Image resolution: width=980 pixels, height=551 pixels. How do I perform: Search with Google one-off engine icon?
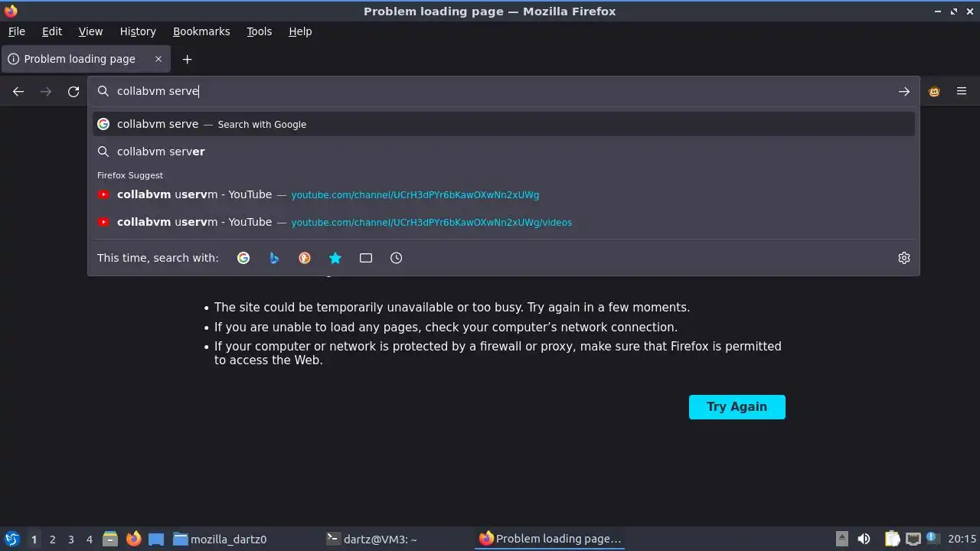243,258
